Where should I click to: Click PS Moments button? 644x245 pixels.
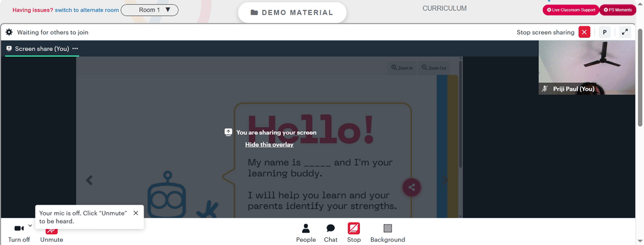tap(618, 10)
